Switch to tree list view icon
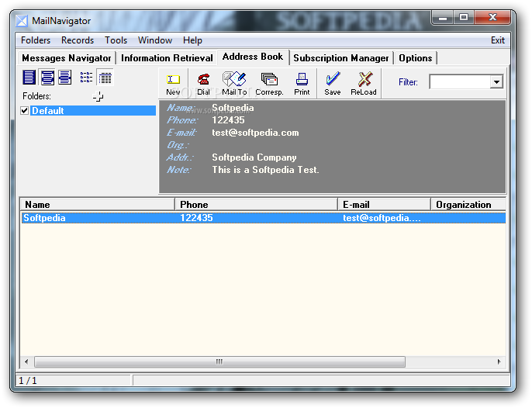The image size is (532, 408). coord(86,78)
